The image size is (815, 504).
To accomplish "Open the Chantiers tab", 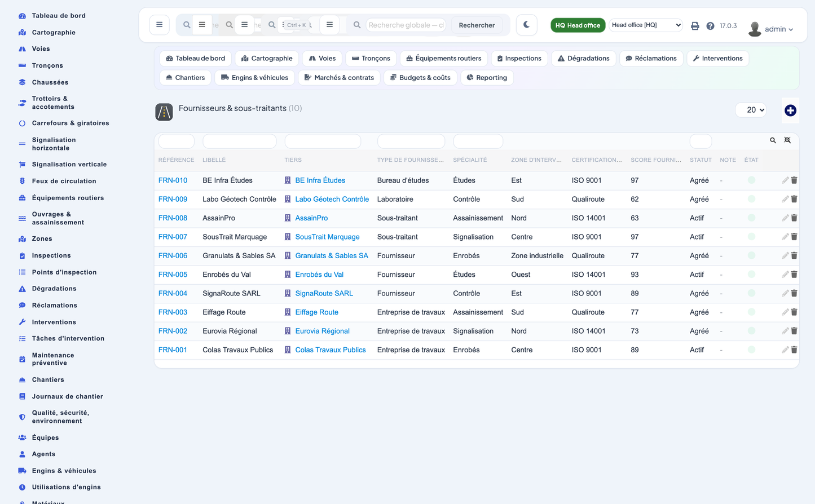I will click(185, 78).
